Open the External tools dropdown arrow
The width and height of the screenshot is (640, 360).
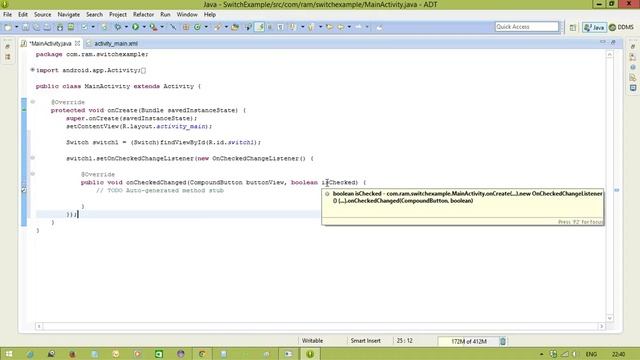pyautogui.click(x=162, y=27)
